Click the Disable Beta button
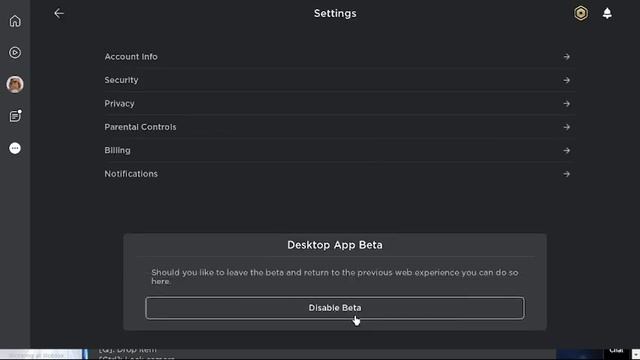640x360 pixels. (335, 308)
